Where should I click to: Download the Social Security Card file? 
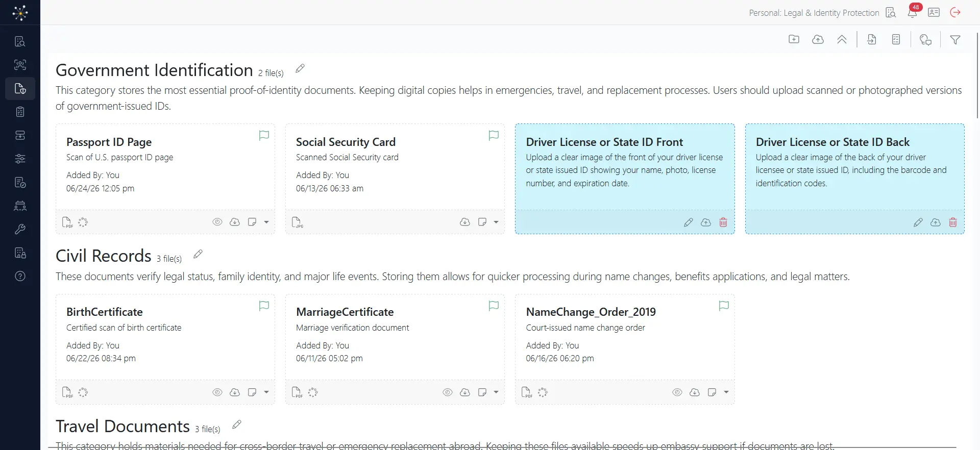465,222
